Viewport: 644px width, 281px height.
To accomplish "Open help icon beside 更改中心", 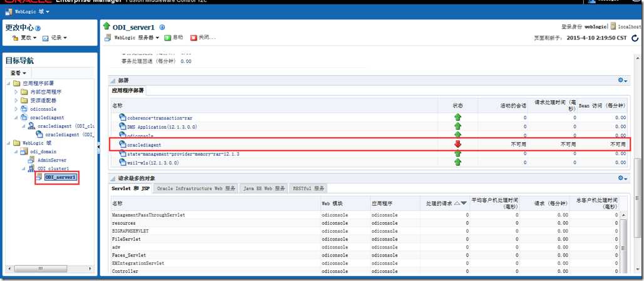I will 38,28.
